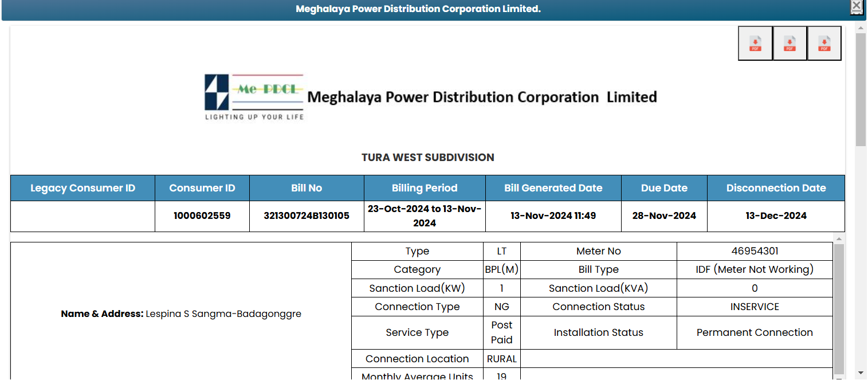The image size is (868, 380).
Task: Click the MePDCL logo image
Action: pyautogui.click(x=254, y=97)
